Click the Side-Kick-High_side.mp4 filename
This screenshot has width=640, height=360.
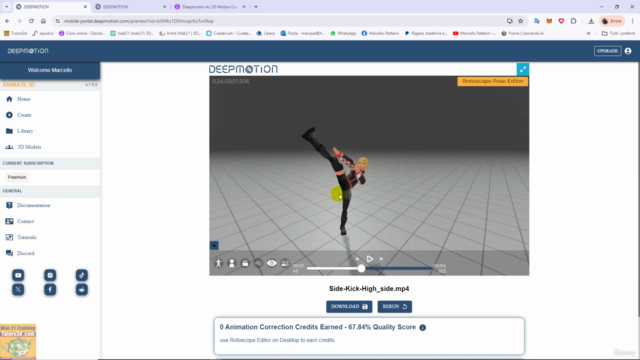[369, 289]
